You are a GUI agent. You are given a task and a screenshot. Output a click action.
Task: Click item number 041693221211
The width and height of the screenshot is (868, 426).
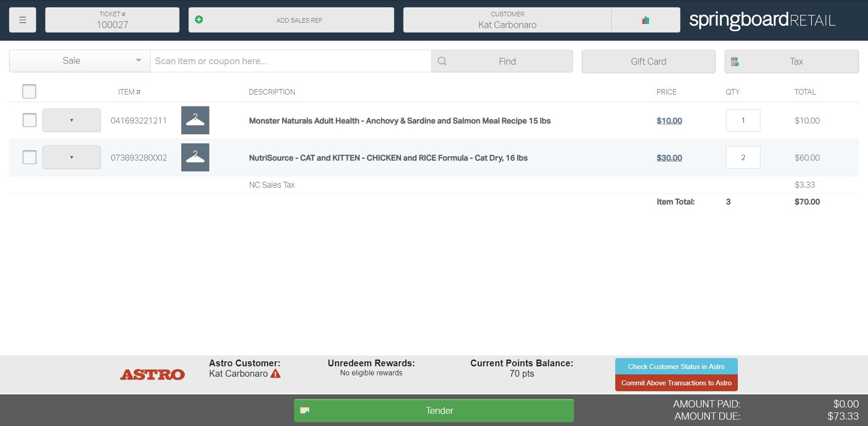[x=139, y=121]
